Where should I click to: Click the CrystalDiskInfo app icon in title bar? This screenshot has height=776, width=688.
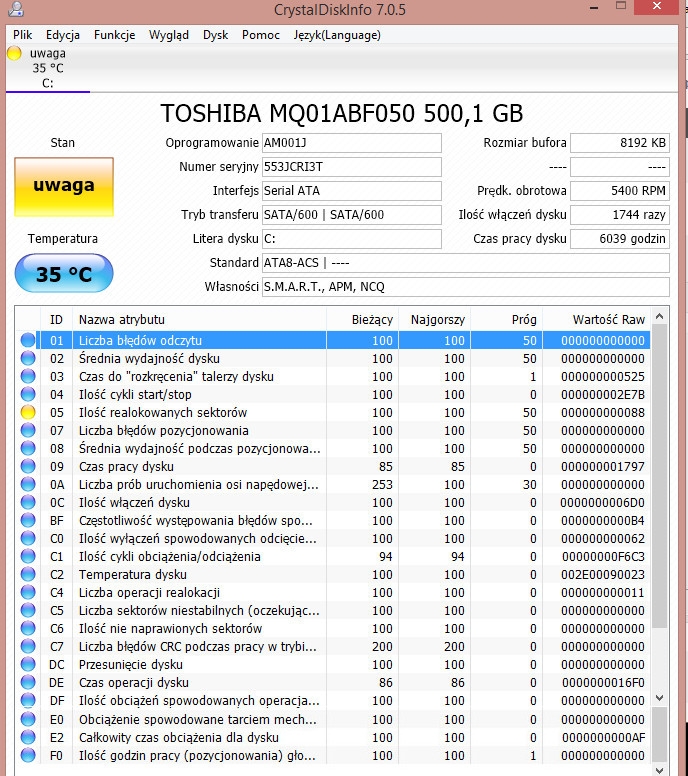tap(16, 8)
